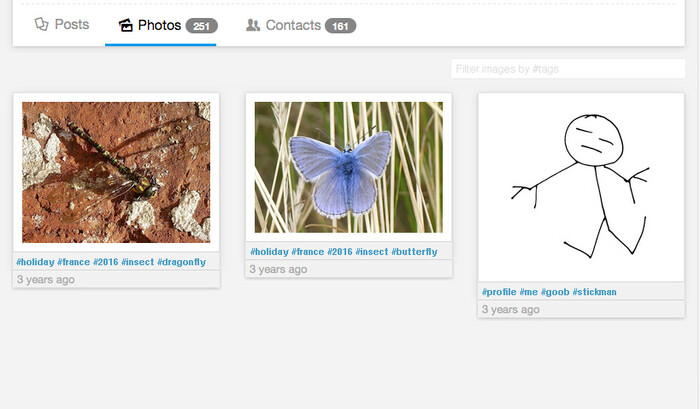Click the #profile tag link

pyautogui.click(x=499, y=292)
